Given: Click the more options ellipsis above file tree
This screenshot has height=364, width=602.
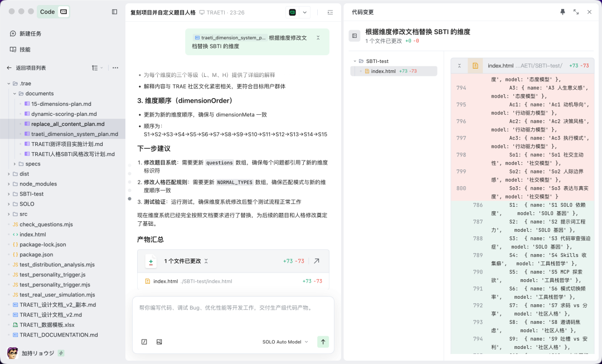Looking at the screenshot, I should tap(115, 67).
